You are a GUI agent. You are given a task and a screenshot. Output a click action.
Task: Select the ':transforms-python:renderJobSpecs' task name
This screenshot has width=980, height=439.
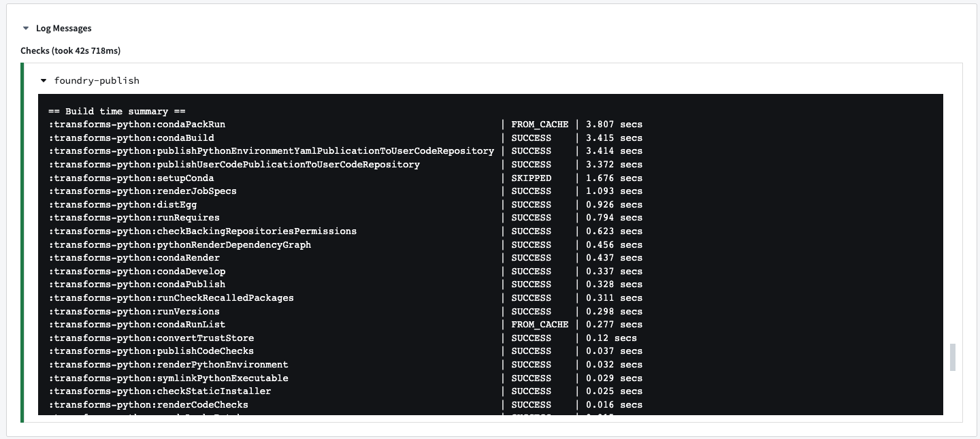pos(143,191)
